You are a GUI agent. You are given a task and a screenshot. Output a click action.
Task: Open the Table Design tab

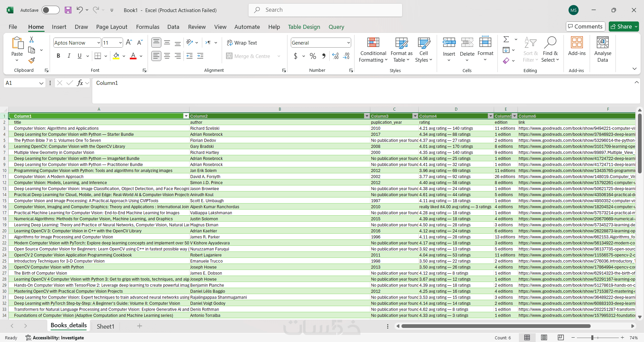pyautogui.click(x=304, y=27)
